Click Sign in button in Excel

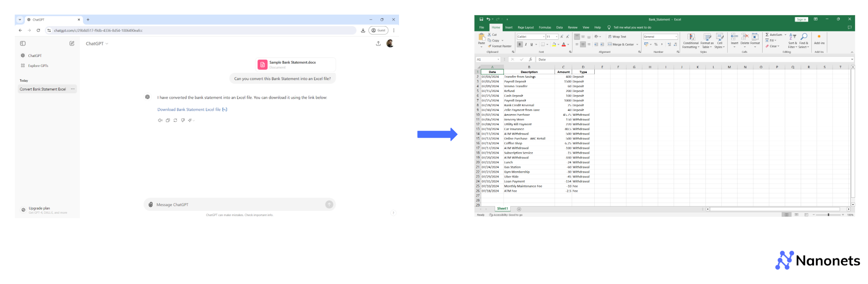pyautogui.click(x=802, y=19)
